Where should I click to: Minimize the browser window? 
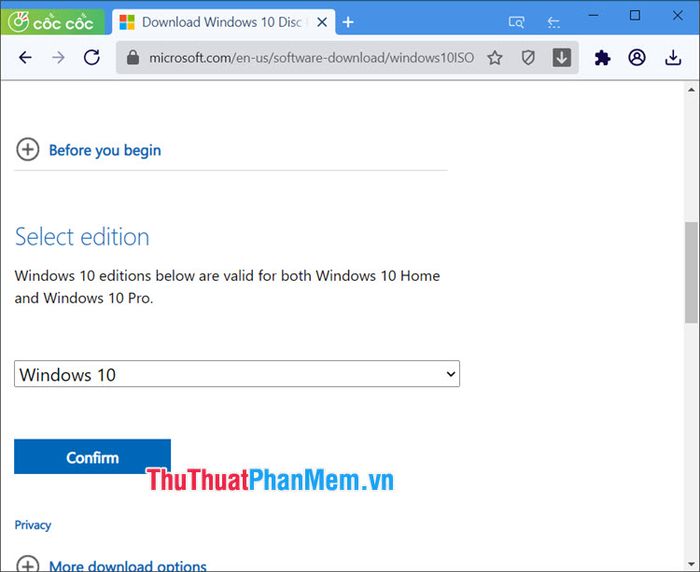593,16
